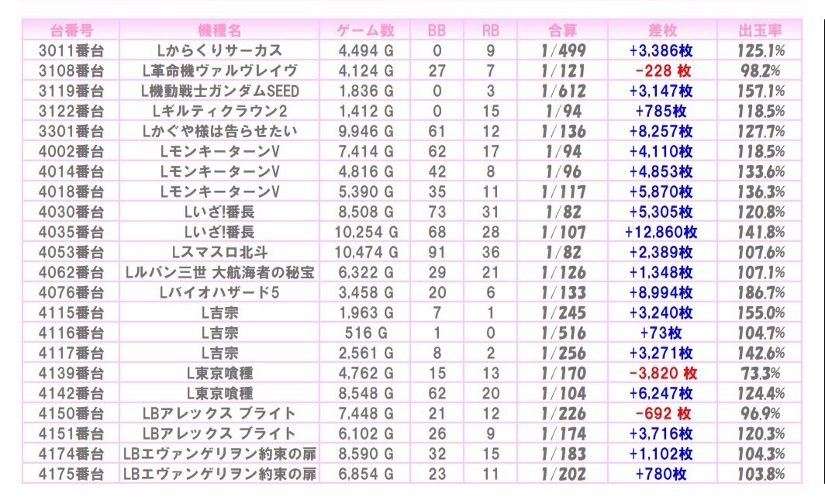The image size is (825, 504).
Task: Click the 出玉率 column header
Action: (x=761, y=30)
